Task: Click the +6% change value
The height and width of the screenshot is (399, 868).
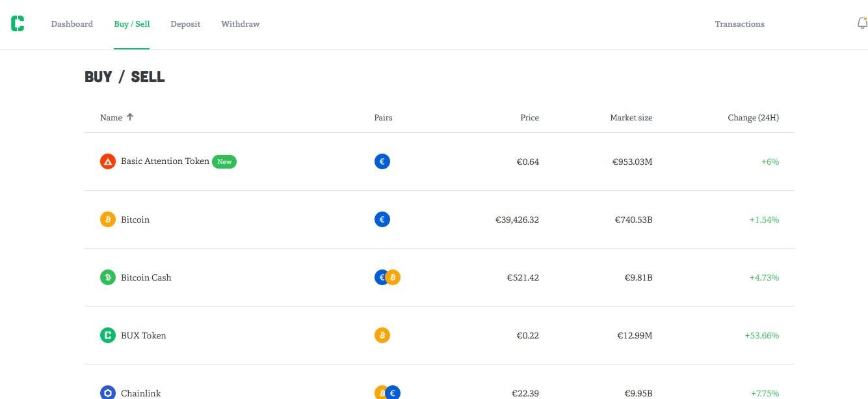Action: [770, 161]
